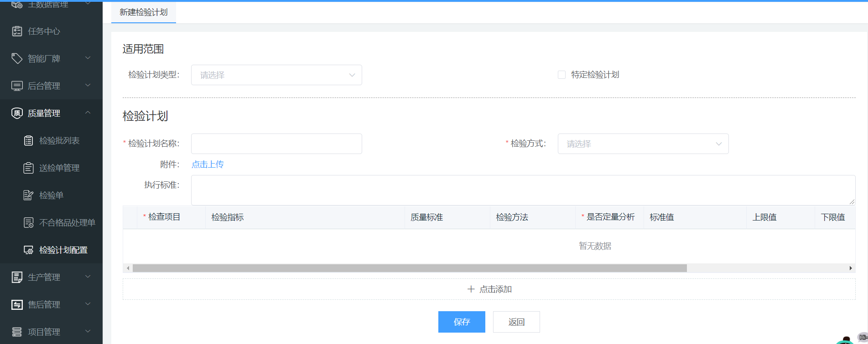Click the 返回 button
The height and width of the screenshot is (344, 868).
tap(516, 322)
